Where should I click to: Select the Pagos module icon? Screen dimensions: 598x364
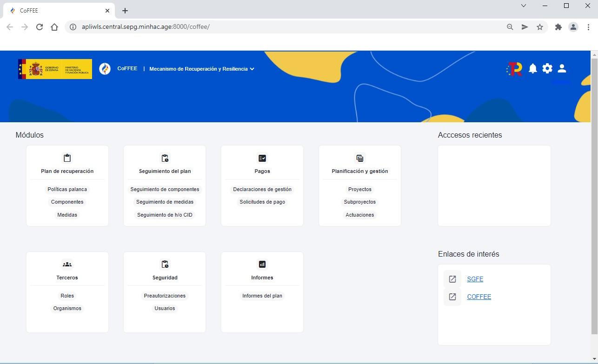click(262, 158)
